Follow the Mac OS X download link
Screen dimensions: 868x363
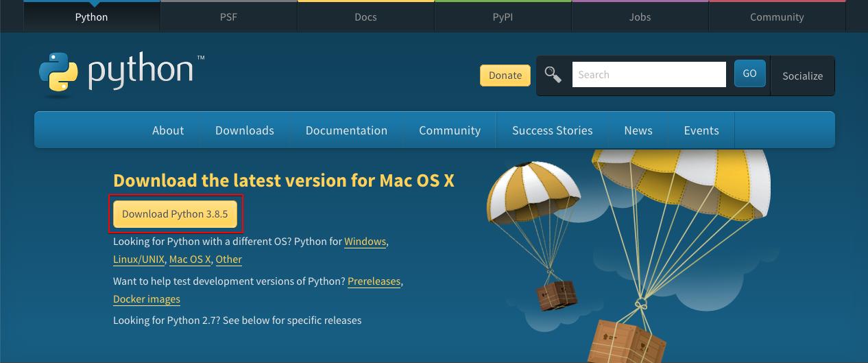(190, 259)
